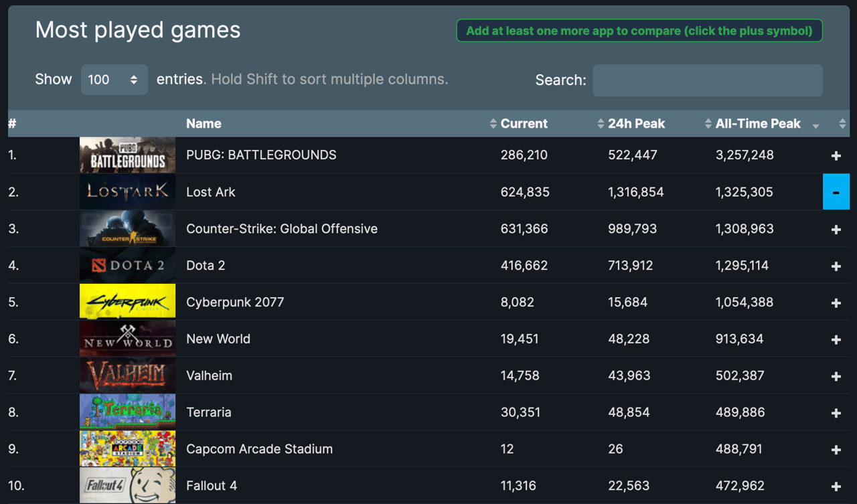This screenshot has height=504, width=857.
Task: Click the Name column header
Action: pyautogui.click(x=204, y=123)
